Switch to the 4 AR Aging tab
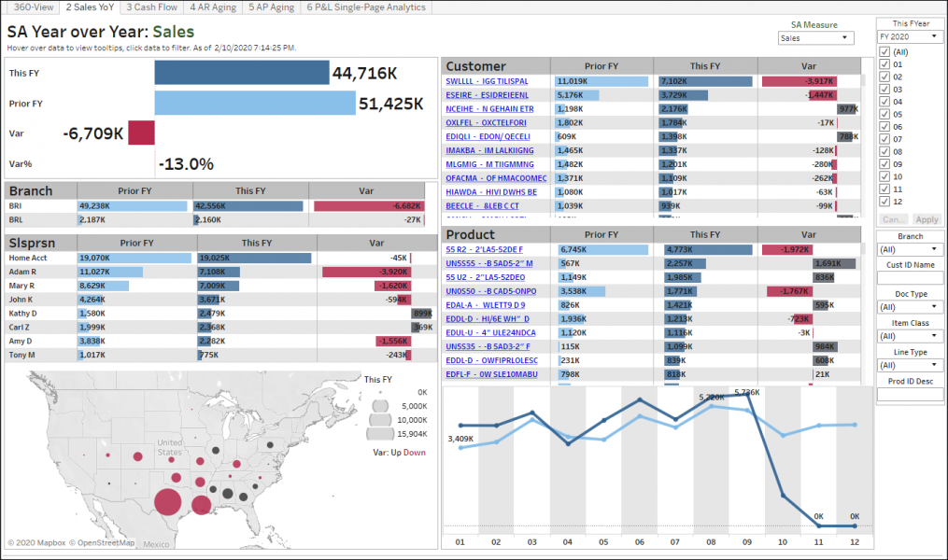Image resolution: width=948 pixels, height=560 pixels. [214, 7]
